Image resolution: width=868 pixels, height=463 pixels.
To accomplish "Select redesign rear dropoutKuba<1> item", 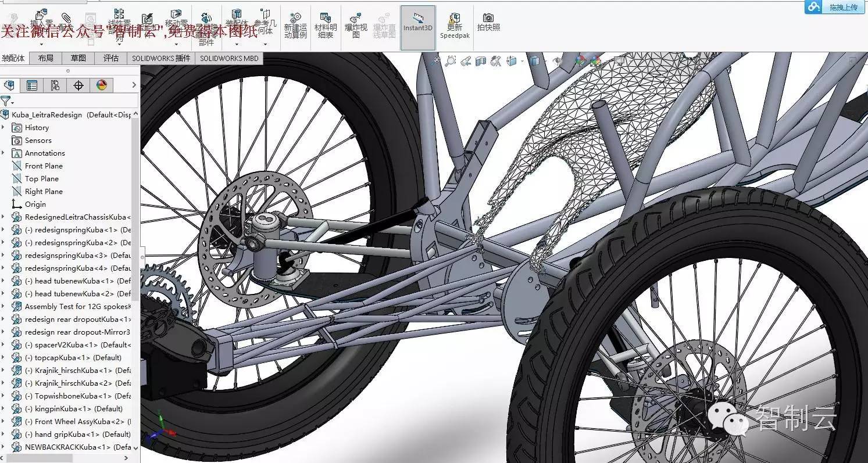I will pos(78,320).
